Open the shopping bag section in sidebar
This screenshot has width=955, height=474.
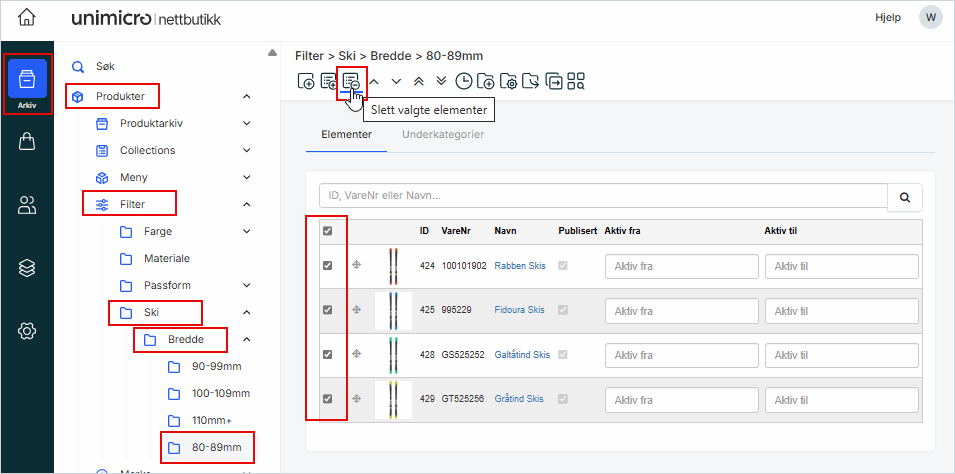[27, 142]
